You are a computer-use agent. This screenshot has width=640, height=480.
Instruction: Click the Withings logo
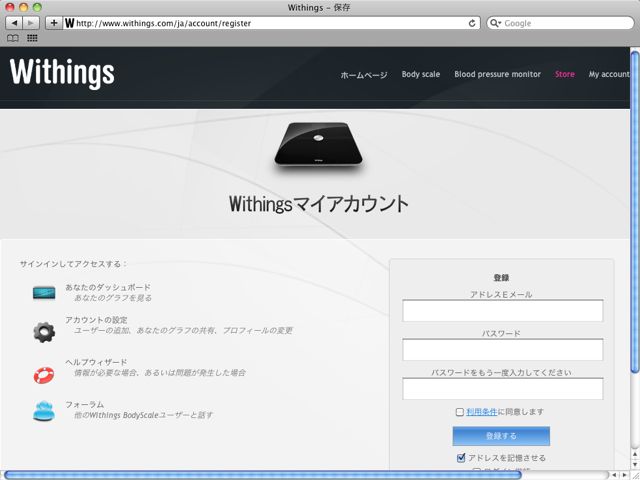coord(62,73)
